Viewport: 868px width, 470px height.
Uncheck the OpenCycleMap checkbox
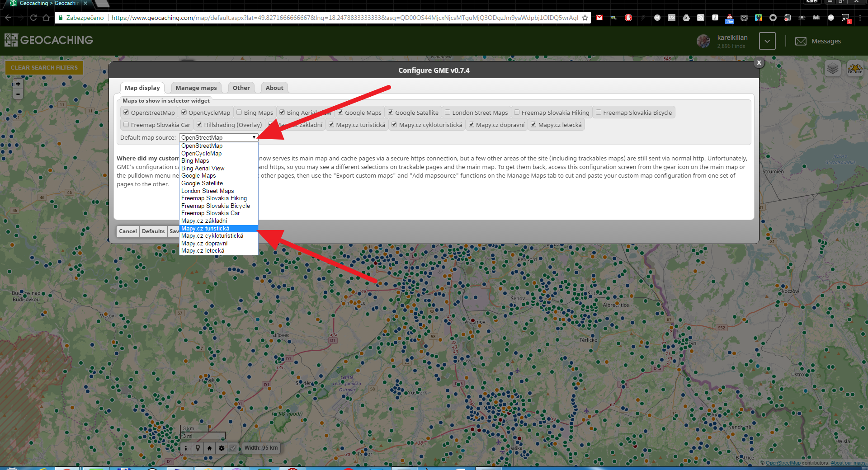[x=184, y=113]
